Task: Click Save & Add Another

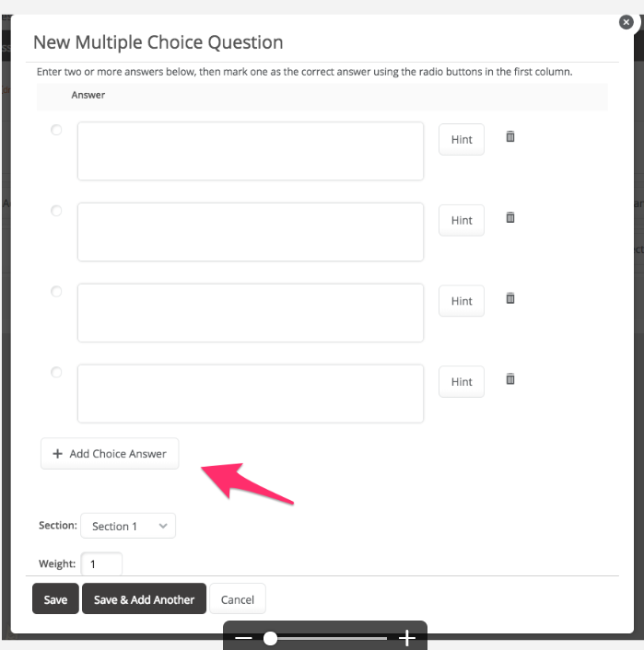Action: pos(144,598)
